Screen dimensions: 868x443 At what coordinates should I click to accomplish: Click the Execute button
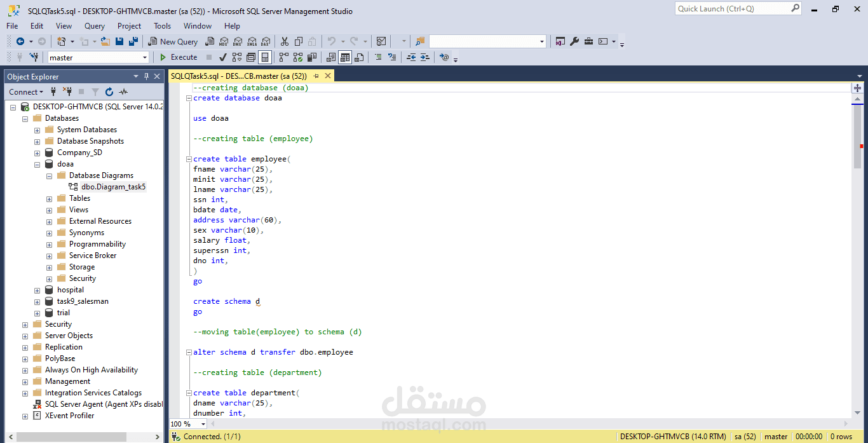(x=179, y=57)
